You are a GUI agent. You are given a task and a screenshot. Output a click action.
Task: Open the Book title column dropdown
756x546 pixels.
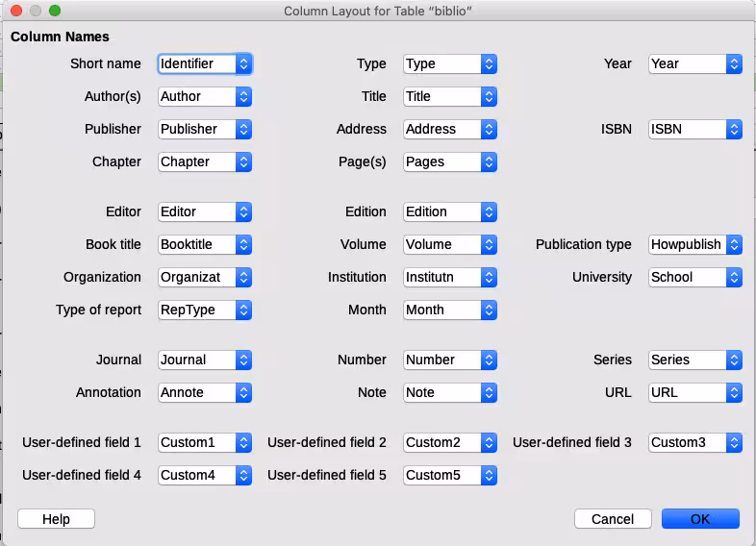coord(205,245)
